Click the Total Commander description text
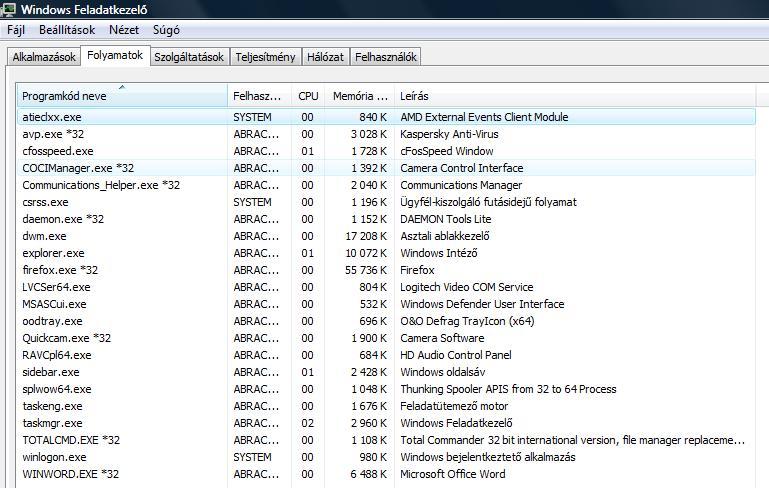This screenshot has height=488, width=769. point(572,440)
